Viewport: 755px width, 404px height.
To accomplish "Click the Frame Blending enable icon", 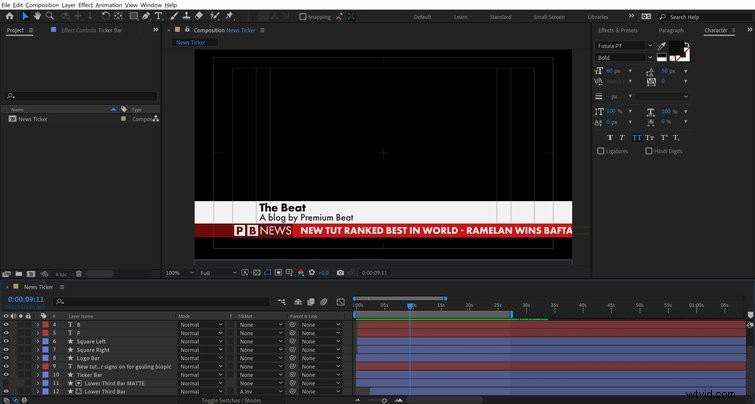I will coord(311,302).
